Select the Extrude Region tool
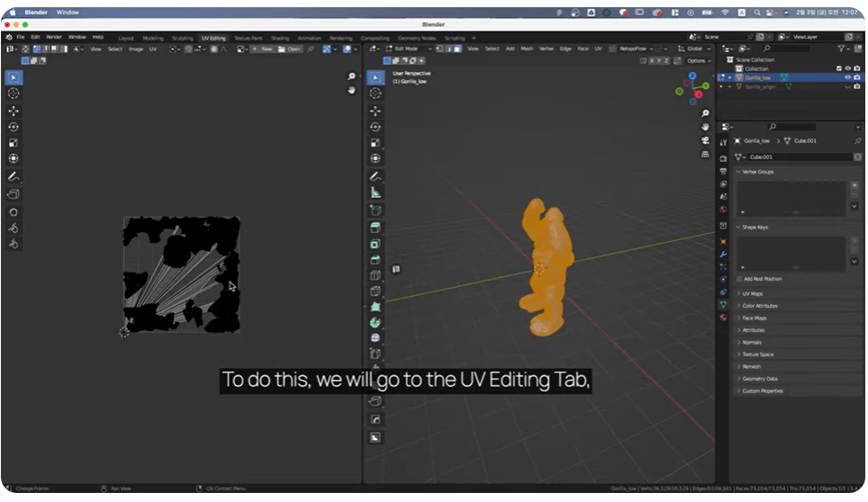Viewport: 868px width, 502px height. coord(375,228)
